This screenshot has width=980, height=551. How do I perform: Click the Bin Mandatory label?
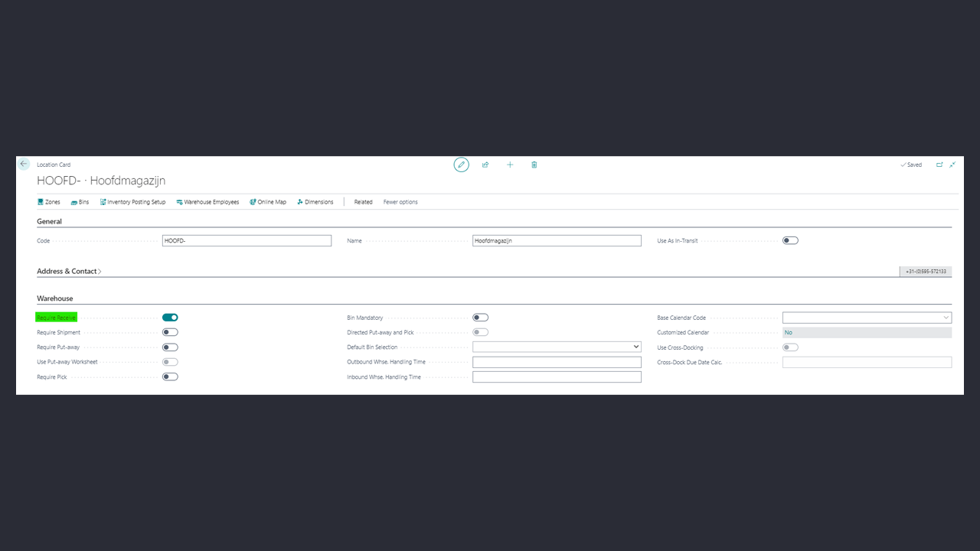tap(365, 318)
